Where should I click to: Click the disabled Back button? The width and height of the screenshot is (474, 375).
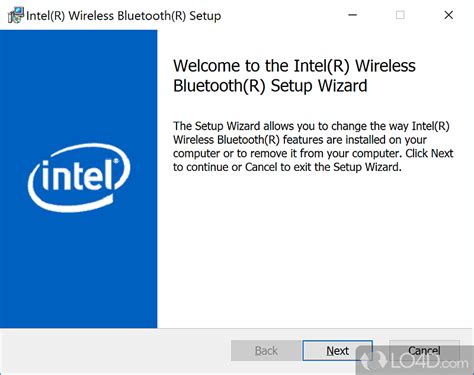click(266, 351)
